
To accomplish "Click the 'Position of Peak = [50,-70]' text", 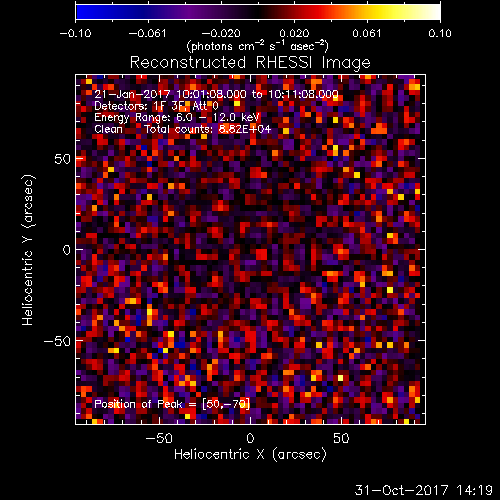I will [172, 404].
